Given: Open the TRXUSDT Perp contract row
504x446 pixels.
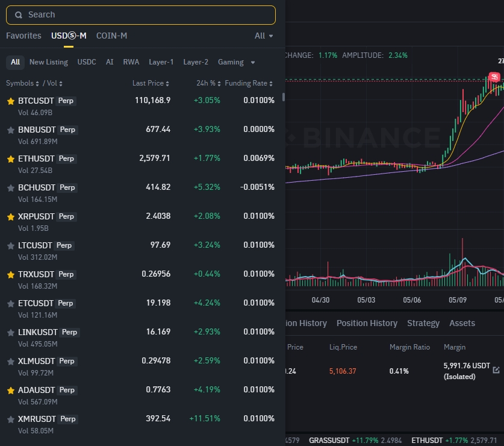Looking at the screenshot, I should (x=141, y=280).
